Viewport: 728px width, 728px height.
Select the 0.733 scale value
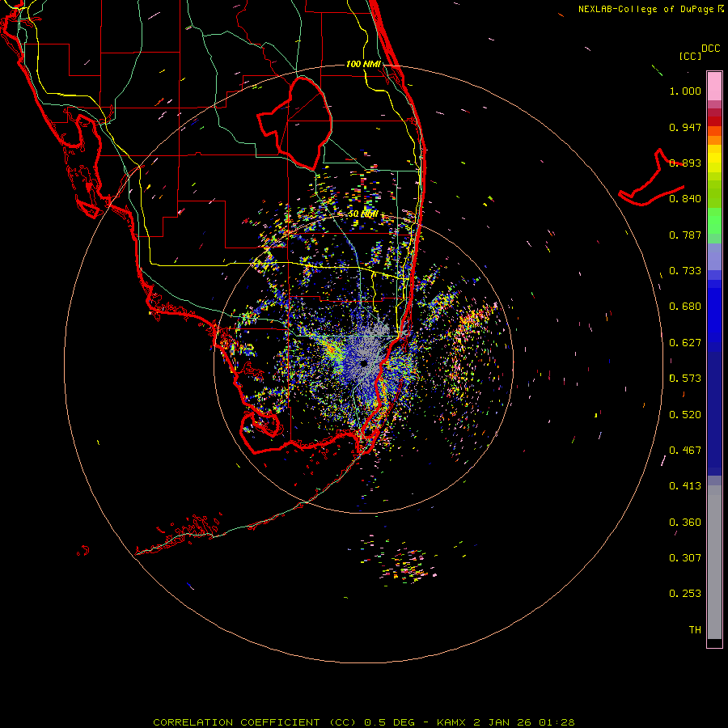[x=685, y=271]
